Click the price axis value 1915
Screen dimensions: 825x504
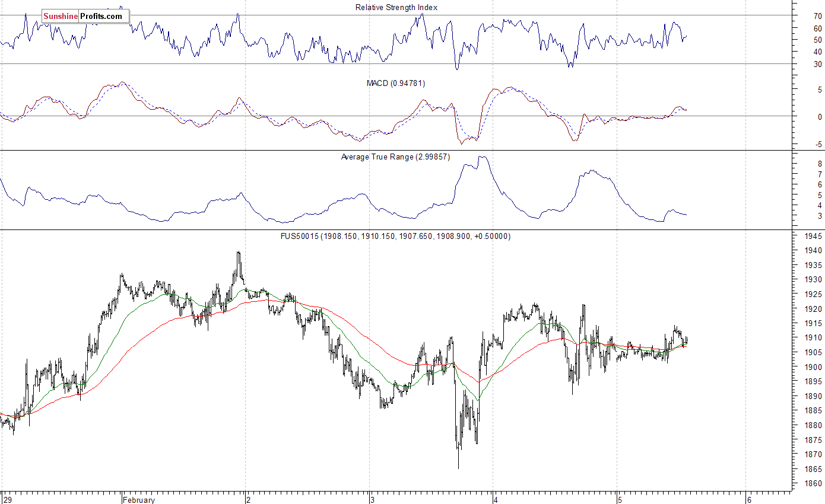coord(814,324)
